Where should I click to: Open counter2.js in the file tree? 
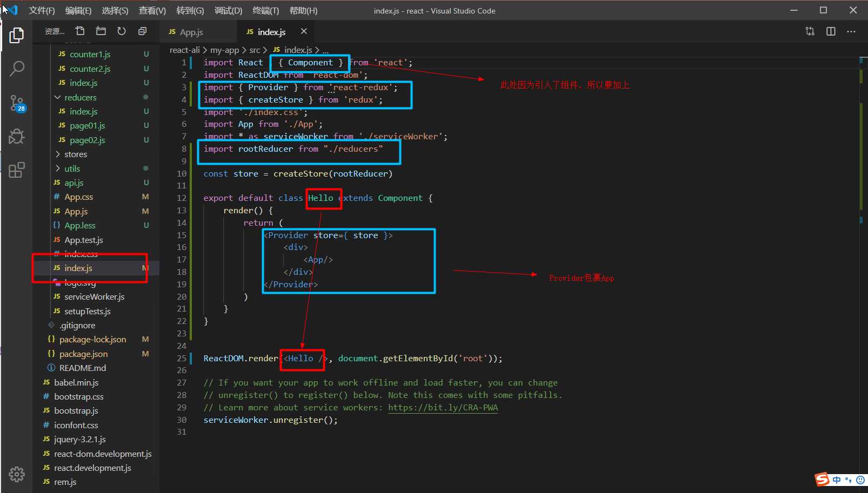tap(90, 69)
